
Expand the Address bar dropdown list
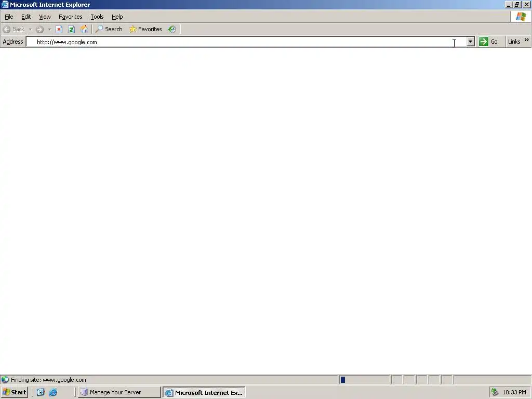tap(470, 42)
